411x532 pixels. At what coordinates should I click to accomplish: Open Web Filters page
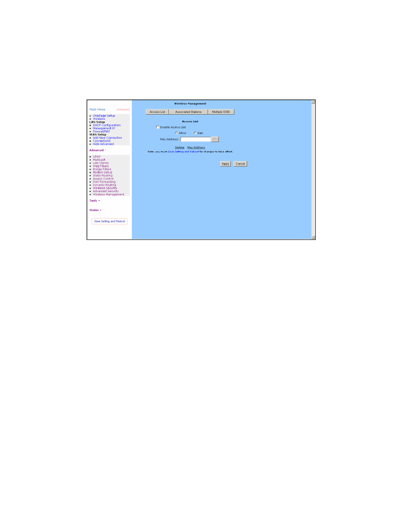(x=101, y=166)
